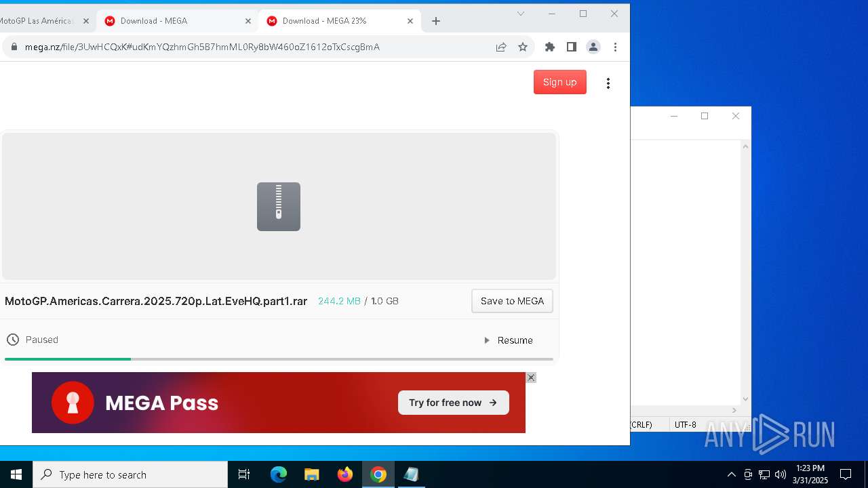This screenshot has height=488, width=868.
Task: Close the first Download - MEGA tab
Action: click(248, 21)
